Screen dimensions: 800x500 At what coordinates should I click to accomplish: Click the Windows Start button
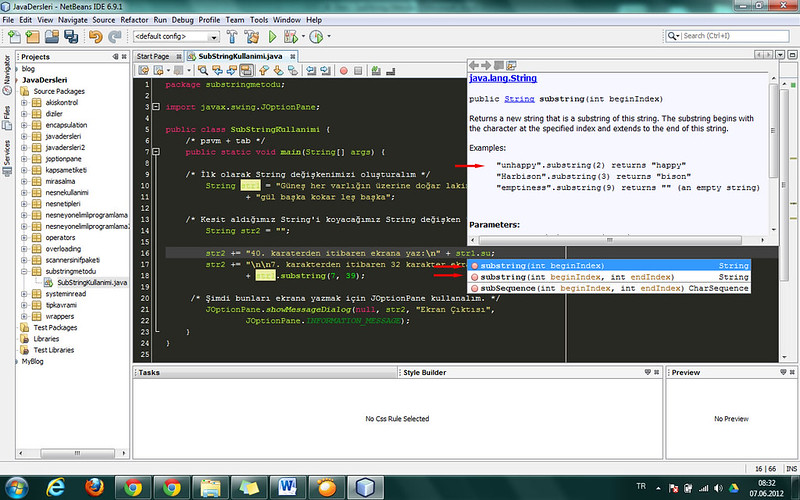click(16, 488)
